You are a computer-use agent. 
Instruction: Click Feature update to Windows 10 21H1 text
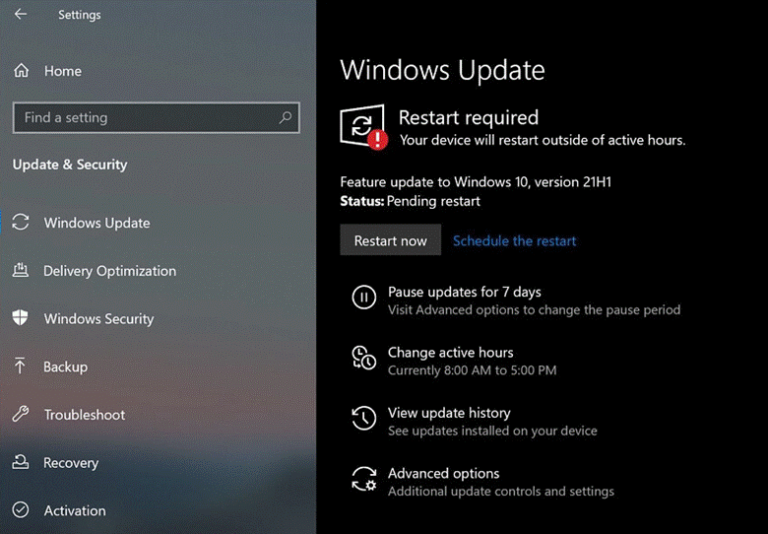[476, 182]
